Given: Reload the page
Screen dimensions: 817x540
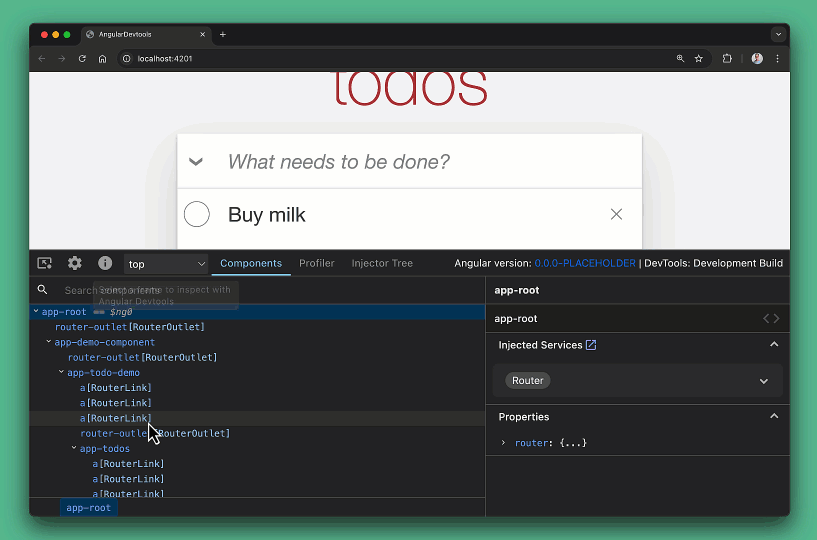Looking at the screenshot, I should [82, 59].
